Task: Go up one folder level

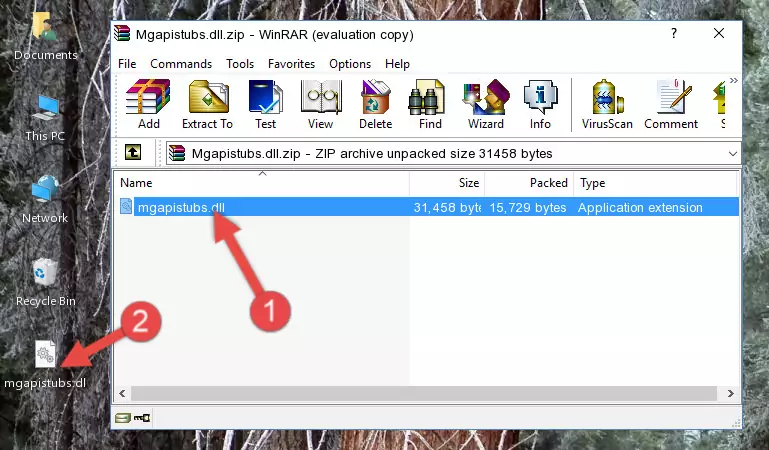Action: pos(133,152)
